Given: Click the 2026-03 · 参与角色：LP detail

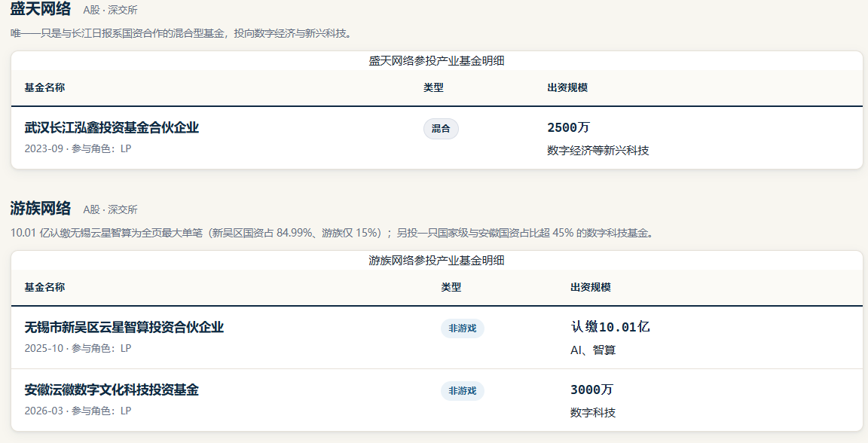Looking at the screenshot, I should [78, 411].
